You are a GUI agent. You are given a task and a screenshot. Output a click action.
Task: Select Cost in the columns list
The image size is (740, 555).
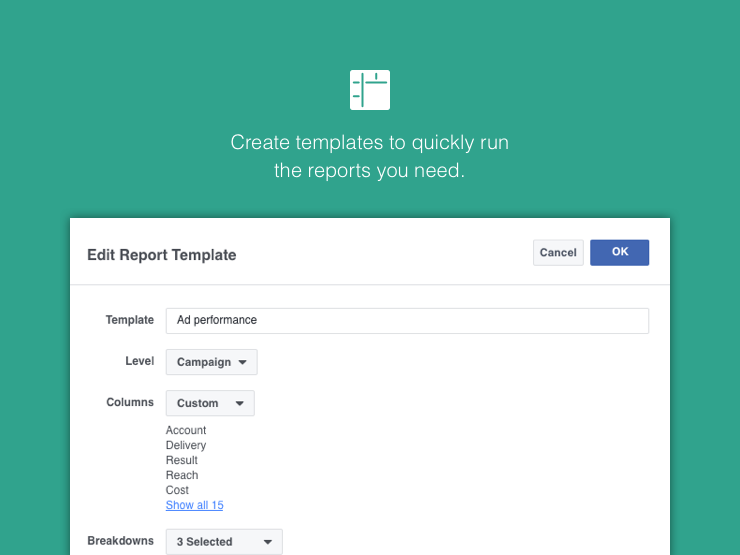(x=178, y=490)
